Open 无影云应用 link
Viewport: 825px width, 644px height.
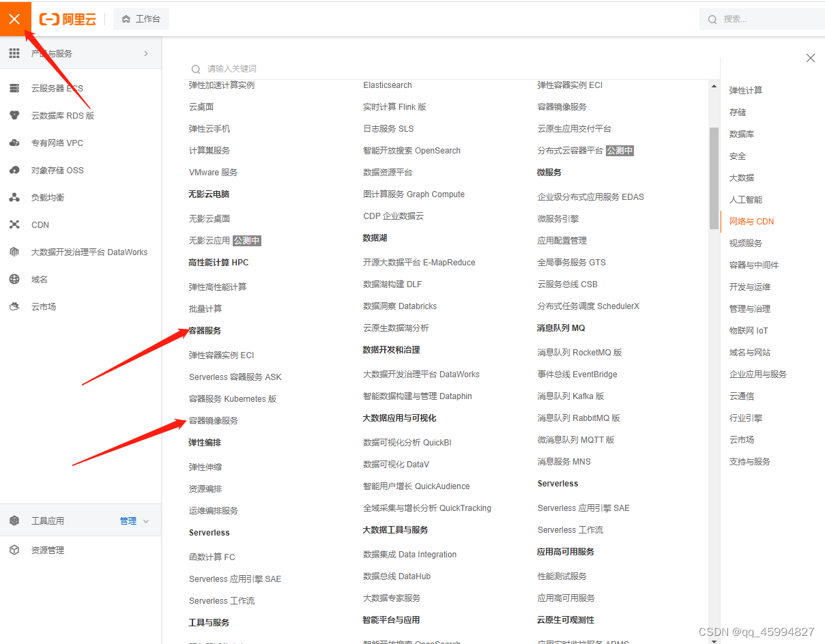[209, 240]
